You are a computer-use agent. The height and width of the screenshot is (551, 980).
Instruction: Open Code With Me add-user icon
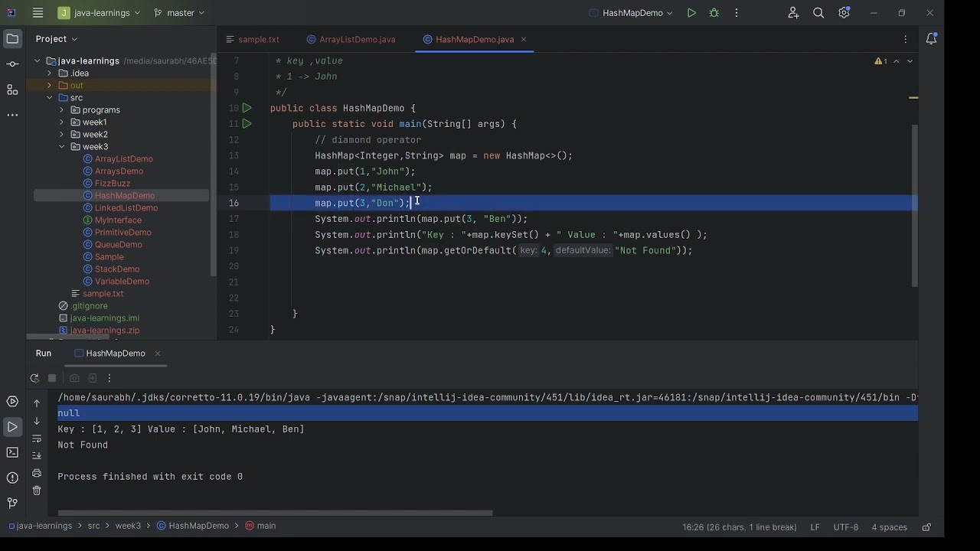(793, 13)
